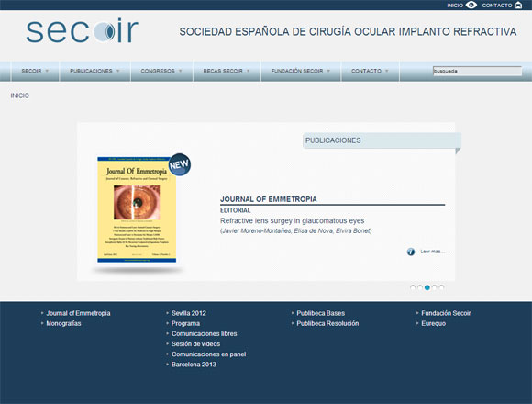
Task: Open the BECAS SECOIR menu
Action: [227, 71]
